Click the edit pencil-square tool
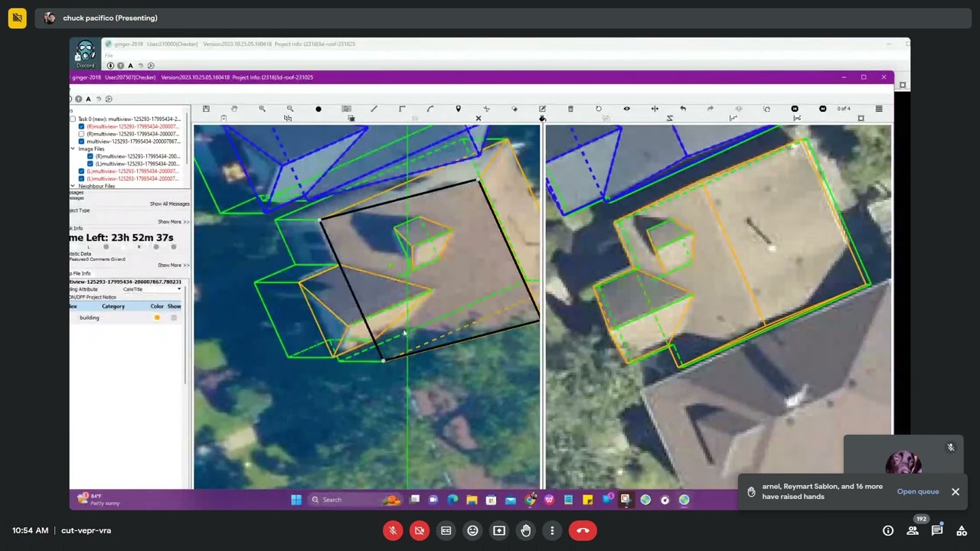The image size is (980, 551). coord(542,109)
